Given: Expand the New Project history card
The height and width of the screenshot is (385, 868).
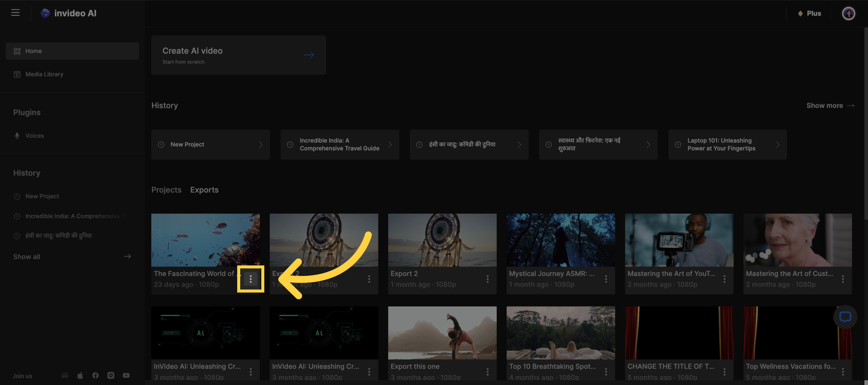Looking at the screenshot, I should (x=260, y=145).
